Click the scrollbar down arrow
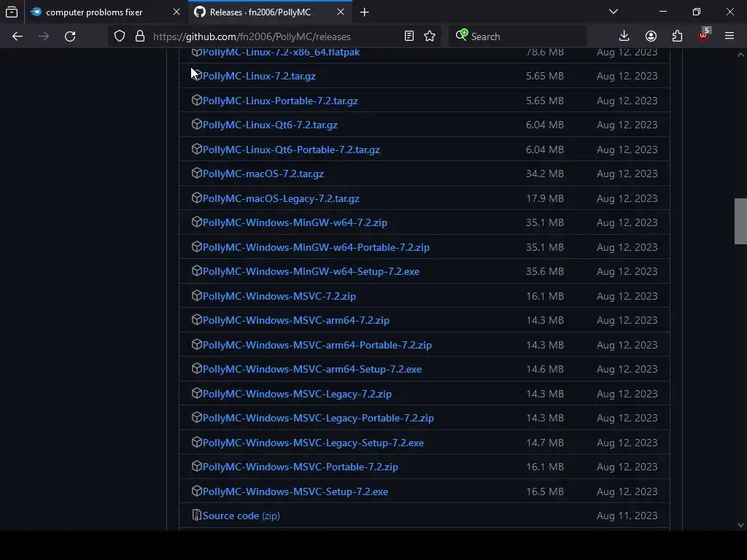The image size is (747, 560). tap(740, 525)
